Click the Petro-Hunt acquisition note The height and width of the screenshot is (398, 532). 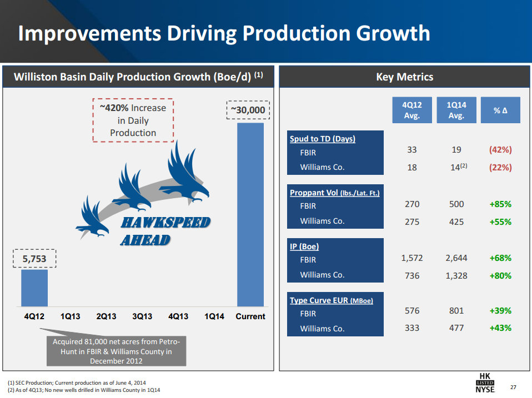click(x=117, y=350)
